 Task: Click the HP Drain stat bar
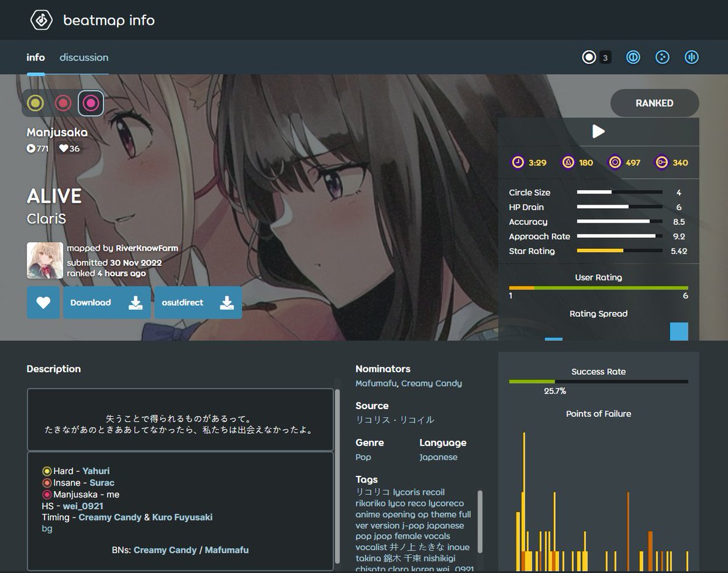point(619,207)
